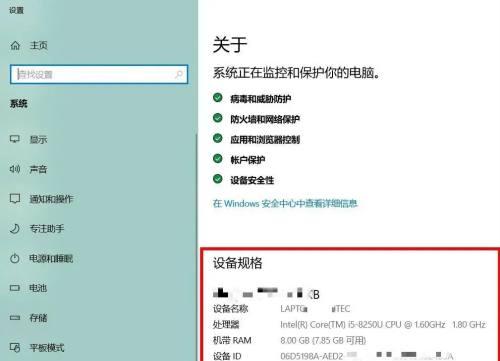Click green check icon beside 帐户保护
Screen dimensions: 500x361
pyautogui.click(x=217, y=159)
